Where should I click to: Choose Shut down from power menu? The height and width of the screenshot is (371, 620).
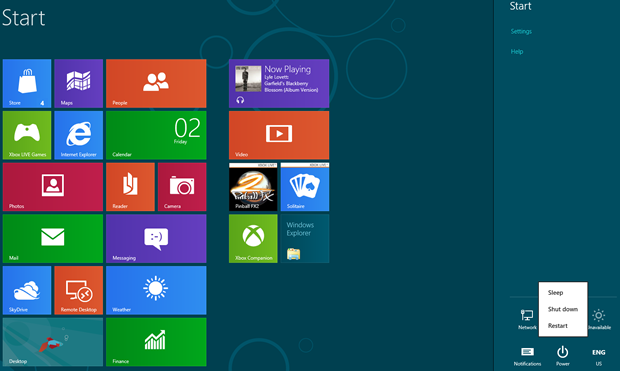click(563, 309)
